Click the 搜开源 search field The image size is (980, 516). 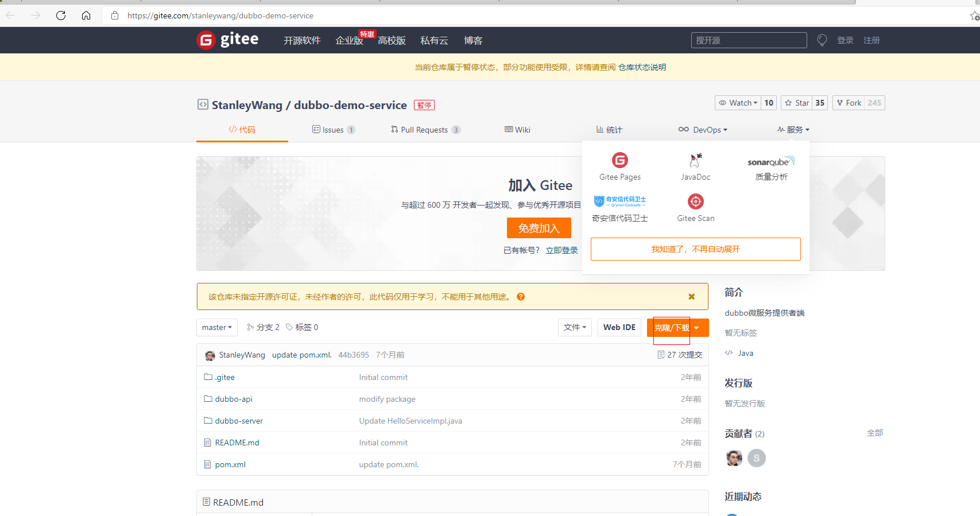click(x=749, y=40)
